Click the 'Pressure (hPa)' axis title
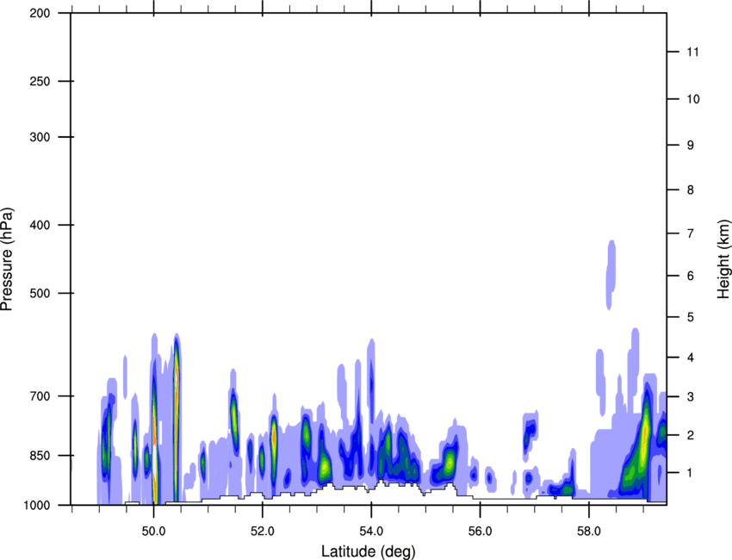Image resolution: width=732 pixels, height=560 pixels. (x=7, y=258)
